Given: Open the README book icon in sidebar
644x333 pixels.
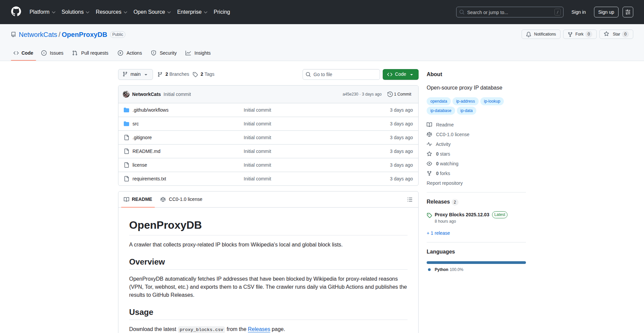Looking at the screenshot, I should [x=429, y=124].
